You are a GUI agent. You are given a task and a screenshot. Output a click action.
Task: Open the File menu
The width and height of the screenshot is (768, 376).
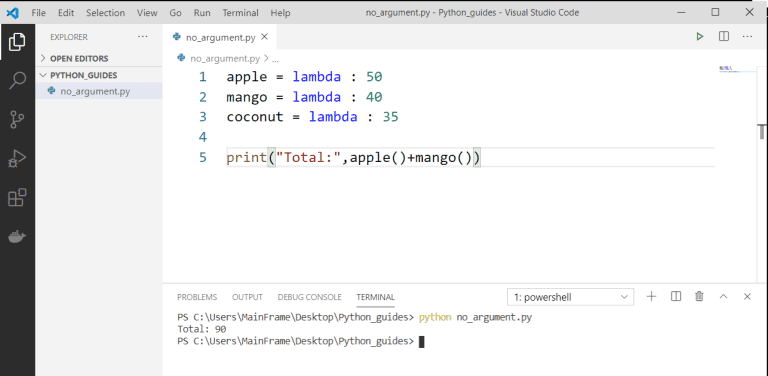tap(38, 13)
